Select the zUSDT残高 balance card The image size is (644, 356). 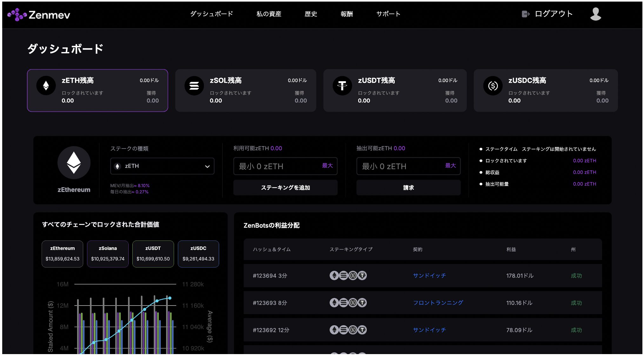[x=395, y=90]
